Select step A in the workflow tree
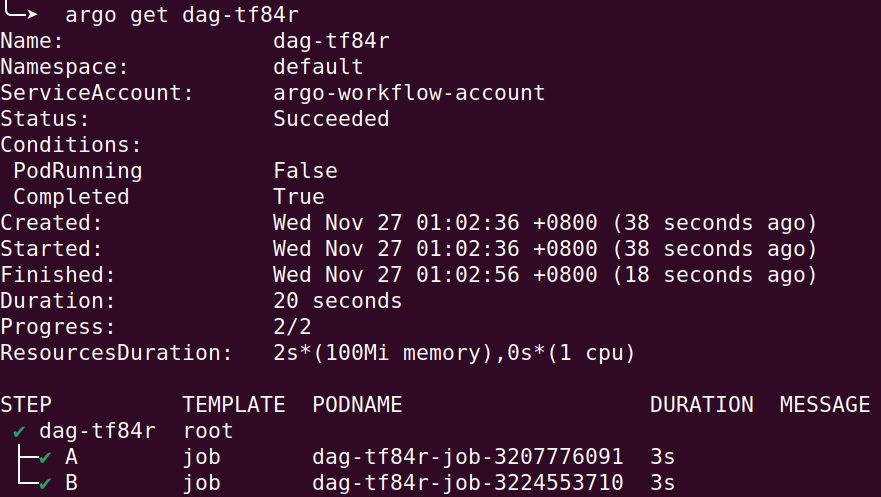This screenshot has width=881, height=497. coord(71,458)
